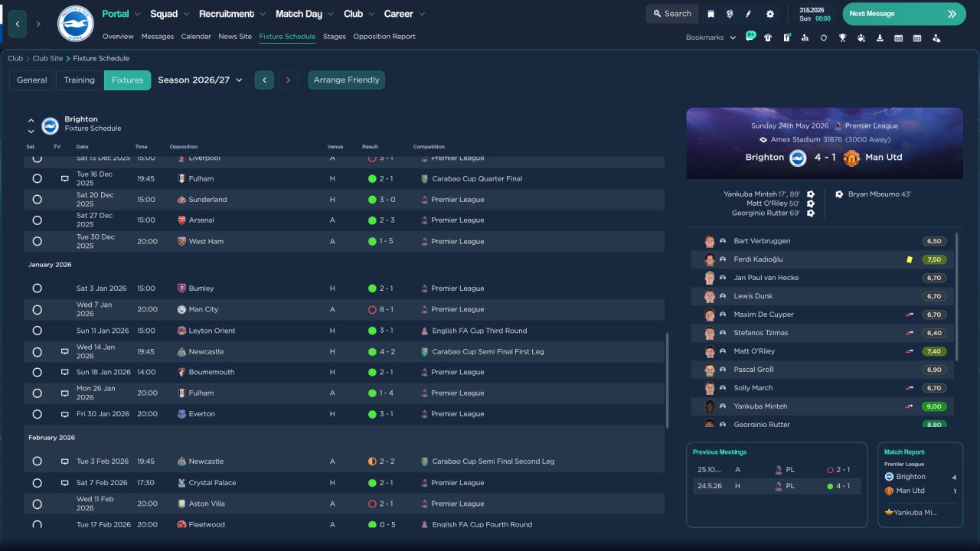Open the Season 2026/27 dropdown
The image size is (980, 551).
click(x=200, y=80)
